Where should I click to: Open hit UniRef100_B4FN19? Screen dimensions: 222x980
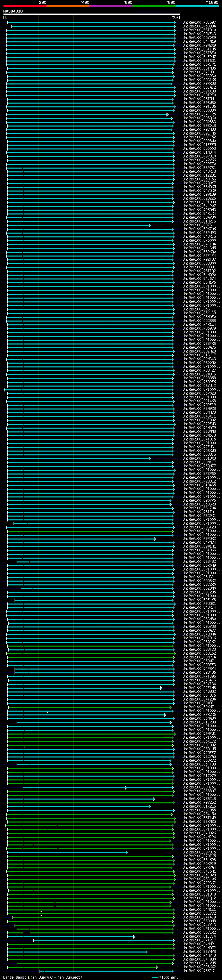point(199,41)
